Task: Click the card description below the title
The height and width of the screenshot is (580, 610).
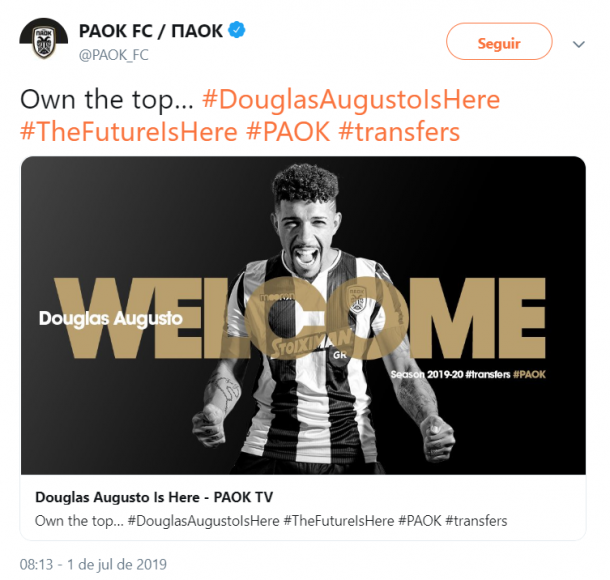Action: coord(270,521)
